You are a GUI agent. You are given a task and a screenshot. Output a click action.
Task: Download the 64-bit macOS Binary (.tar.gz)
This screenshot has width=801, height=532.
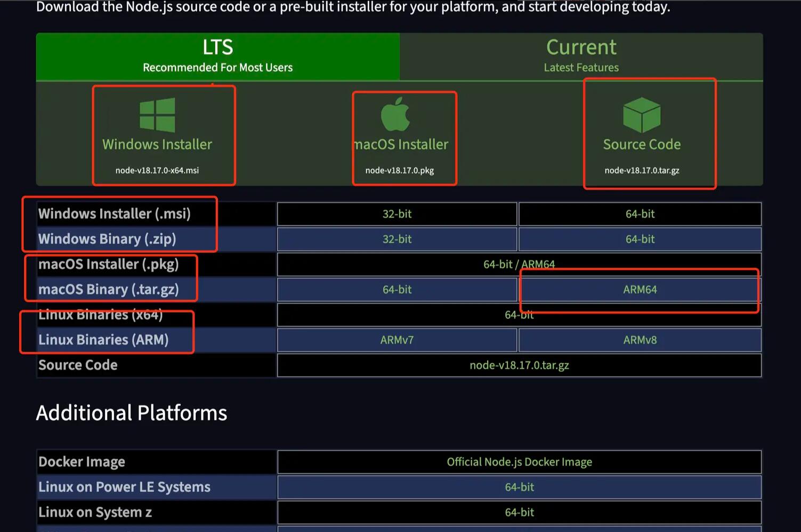tap(397, 289)
